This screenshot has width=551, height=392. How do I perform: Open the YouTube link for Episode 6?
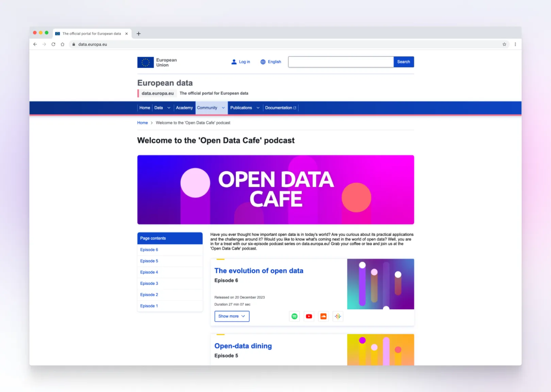(x=309, y=316)
